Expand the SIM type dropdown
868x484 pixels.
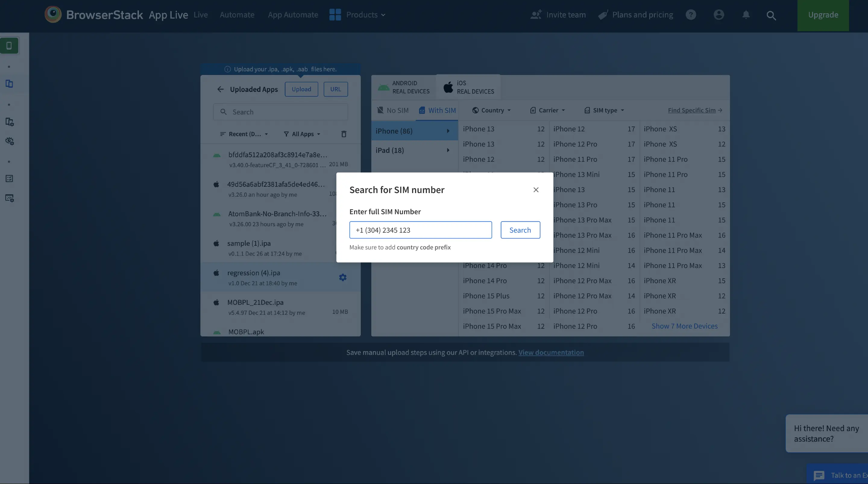604,111
